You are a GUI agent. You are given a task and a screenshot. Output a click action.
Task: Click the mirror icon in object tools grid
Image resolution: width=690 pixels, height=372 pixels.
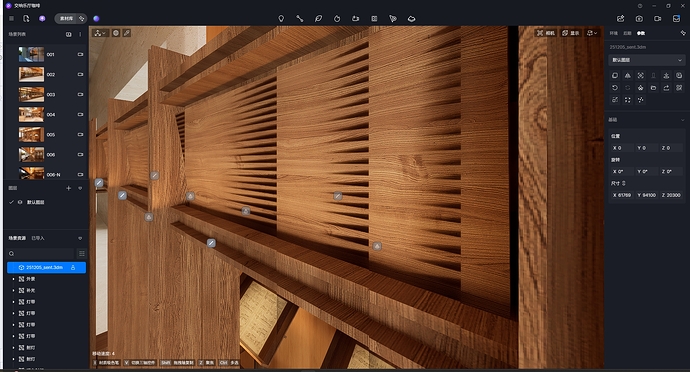(628, 76)
